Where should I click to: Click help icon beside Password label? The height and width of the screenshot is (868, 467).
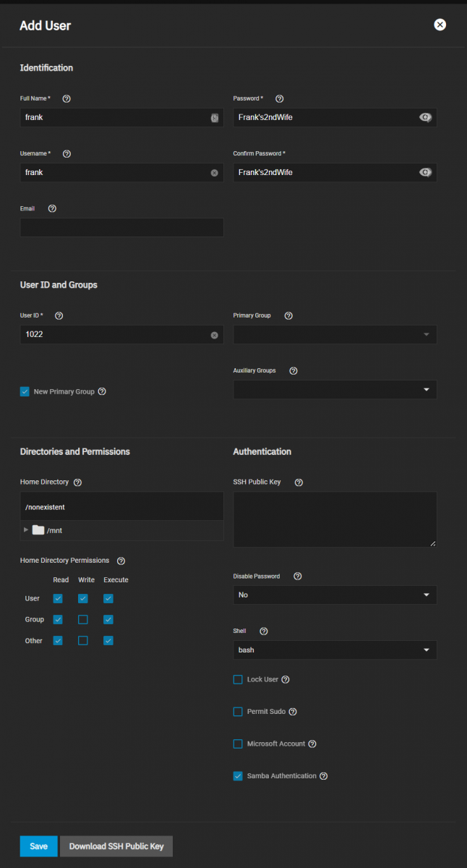(280, 98)
